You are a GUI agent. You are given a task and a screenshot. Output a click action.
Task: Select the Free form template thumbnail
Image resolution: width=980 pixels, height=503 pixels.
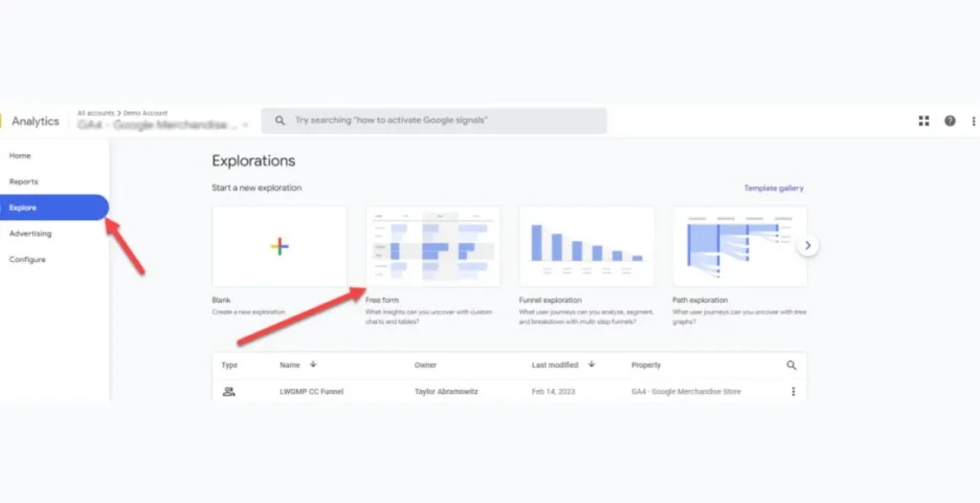434,246
